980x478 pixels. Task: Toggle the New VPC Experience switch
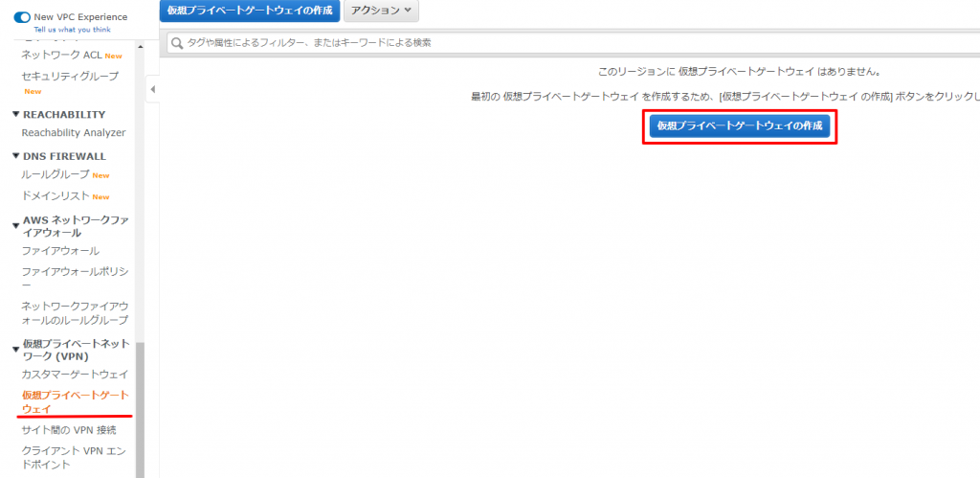pyautogui.click(x=22, y=17)
